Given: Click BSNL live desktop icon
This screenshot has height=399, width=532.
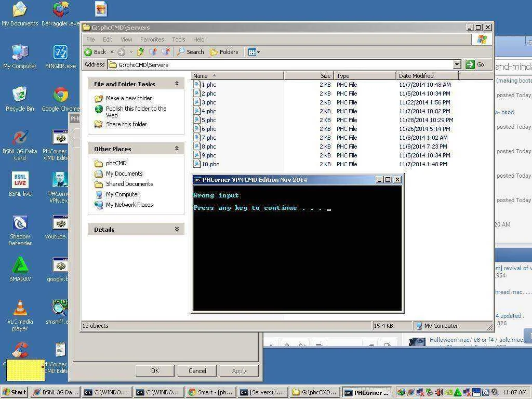Looking at the screenshot, I should pos(20,184).
